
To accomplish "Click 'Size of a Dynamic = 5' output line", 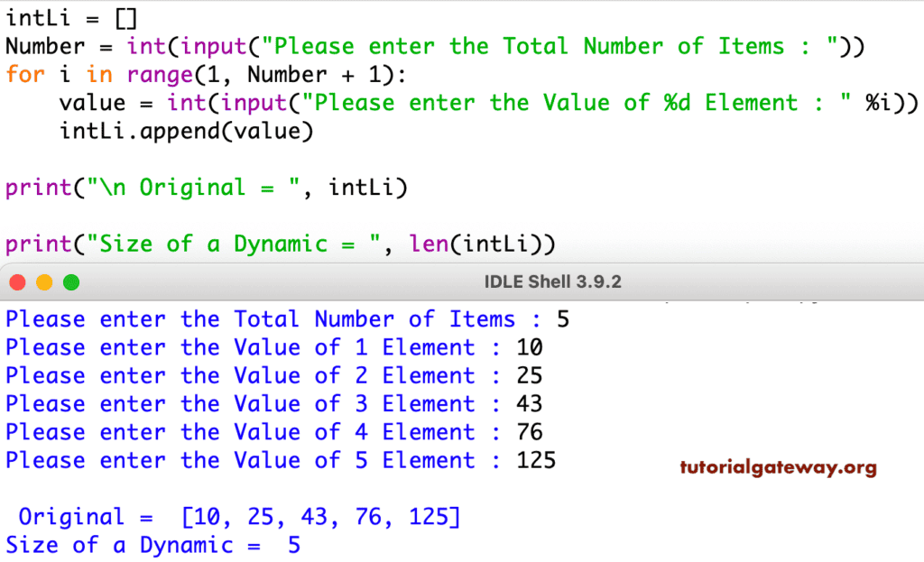I will point(152,545).
